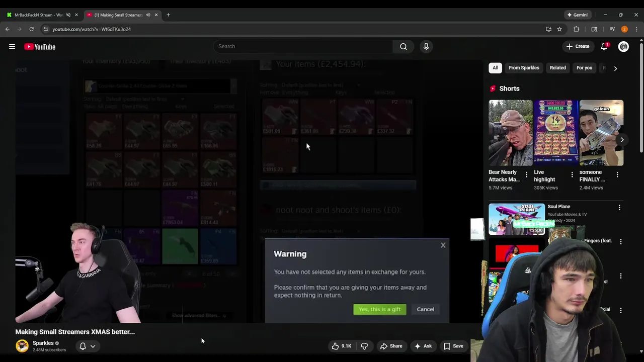Click video title Making Small Streamers XMAS better
This screenshot has width=644, height=362.
coord(75,332)
